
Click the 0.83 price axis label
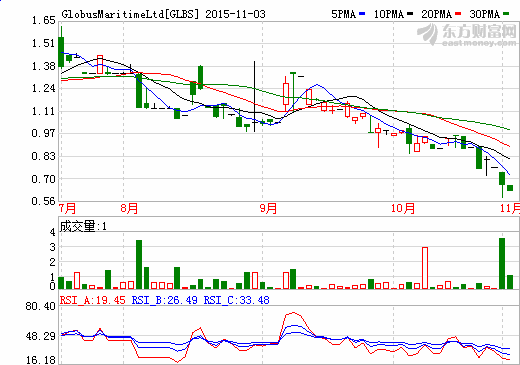pos(43,156)
